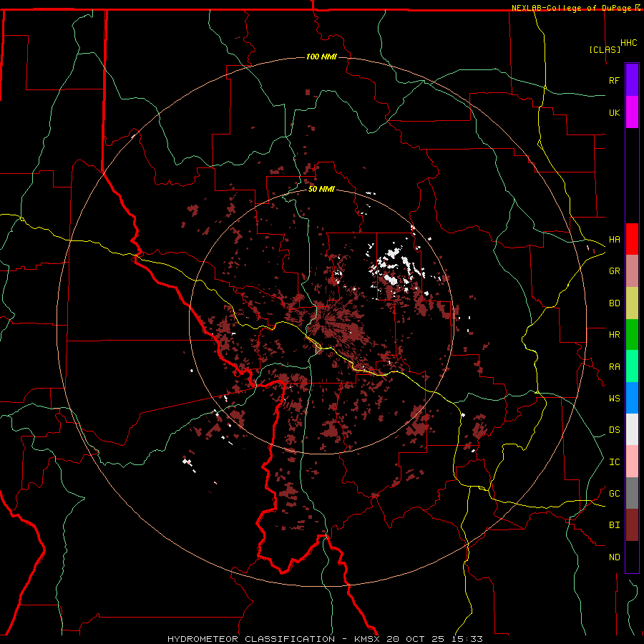This screenshot has height=644, width=644.
Task: Click the 100 NMI range ring label
Action: click(321, 57)
